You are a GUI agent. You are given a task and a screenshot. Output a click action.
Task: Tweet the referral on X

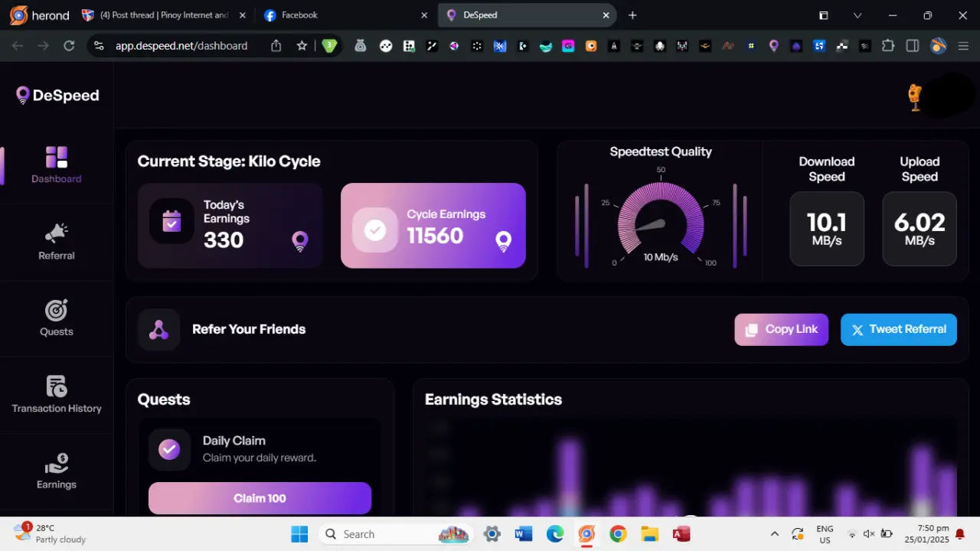click(899, 329)
